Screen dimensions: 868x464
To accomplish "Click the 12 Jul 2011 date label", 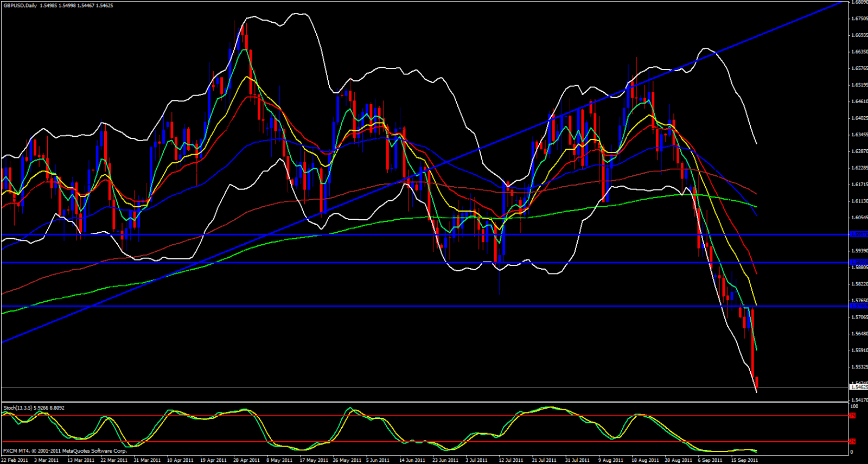I will click(x=511, y=460).
